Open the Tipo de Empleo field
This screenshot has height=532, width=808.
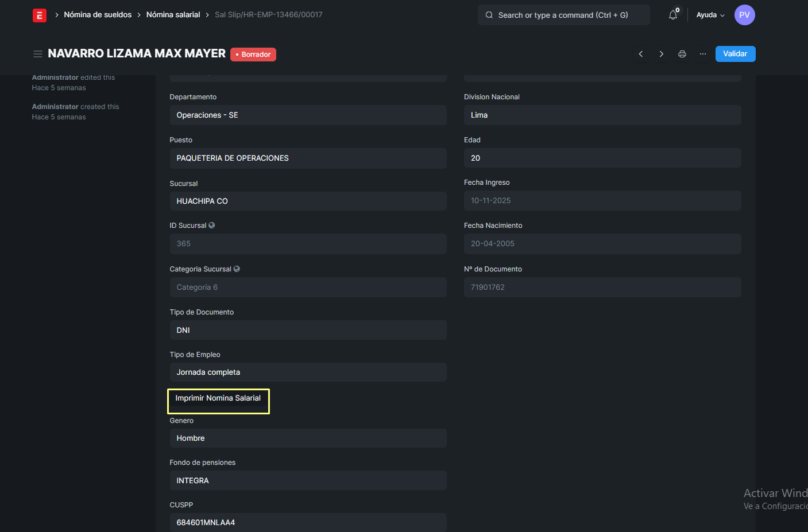(308, 372)
